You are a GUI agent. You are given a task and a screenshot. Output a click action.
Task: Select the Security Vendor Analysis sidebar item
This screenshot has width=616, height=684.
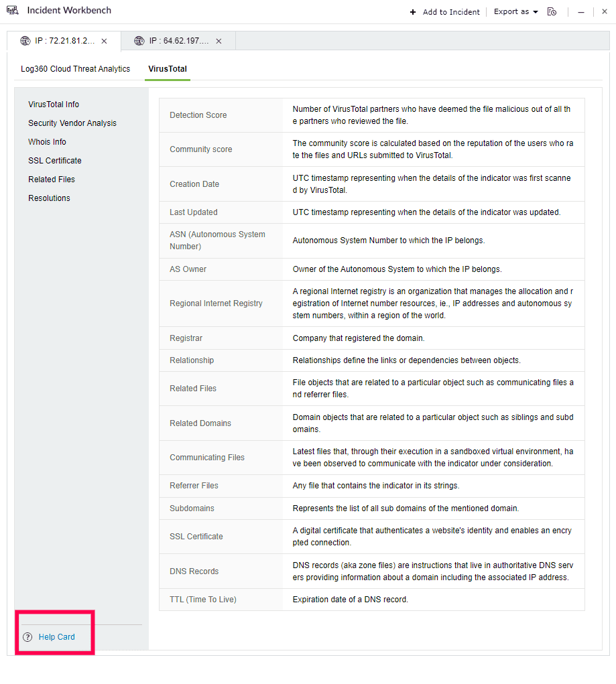(x=72, y=123)
